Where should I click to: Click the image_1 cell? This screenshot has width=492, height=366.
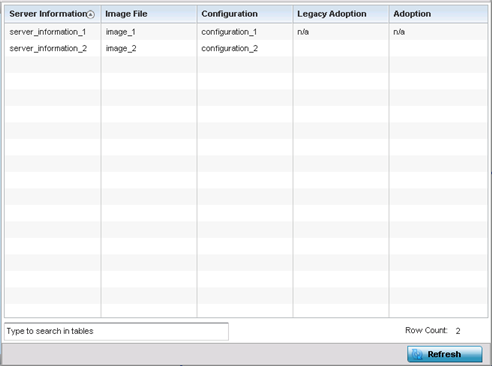click(149, 32)
